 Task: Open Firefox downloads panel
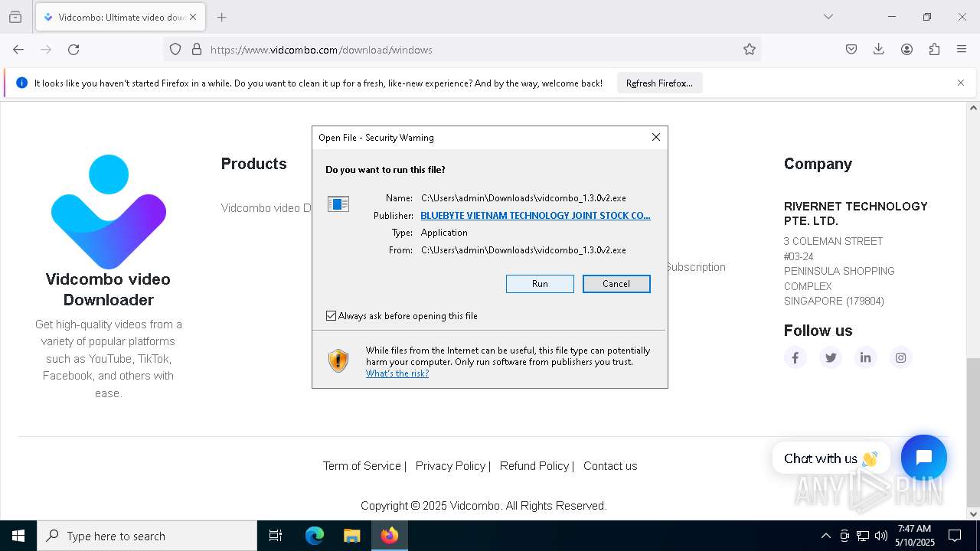(x=879, y=50)
